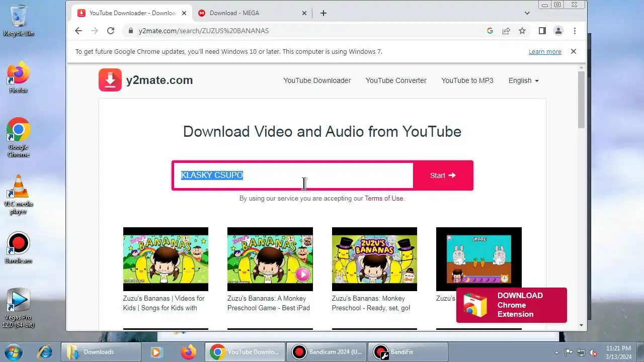Expand the English language dropdown
644x362 pixels.
(x=523, y=80)
